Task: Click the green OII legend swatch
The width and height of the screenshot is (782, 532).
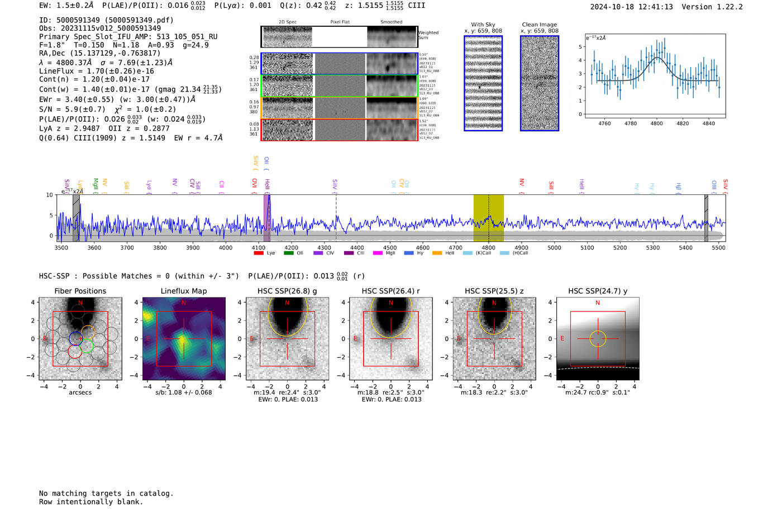Action: [289, 253]
